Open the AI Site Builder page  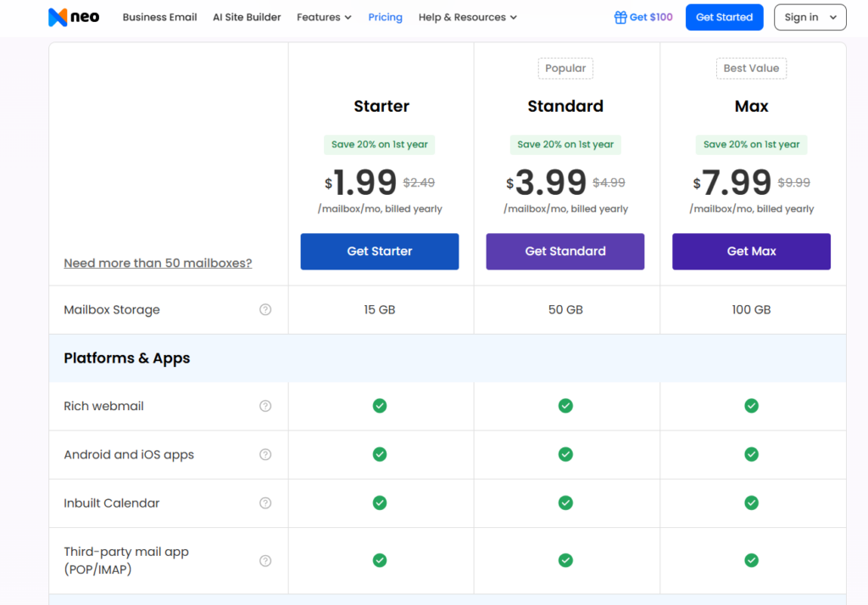point(247,16)
